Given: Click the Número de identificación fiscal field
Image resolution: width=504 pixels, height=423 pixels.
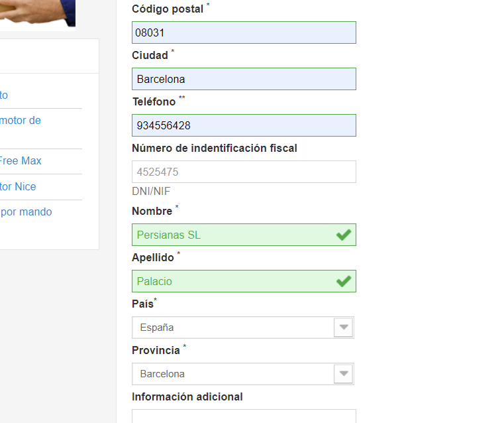Looking at the screenshot, I should coord(244,172).
